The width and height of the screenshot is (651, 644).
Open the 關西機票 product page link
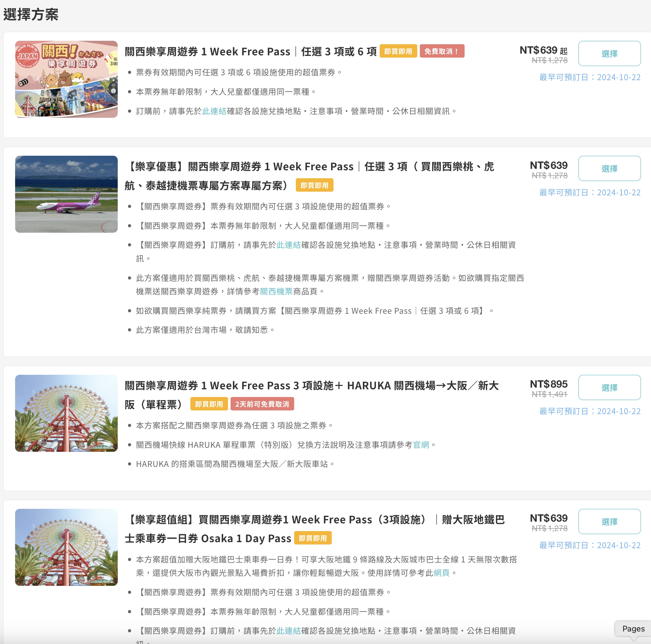click(276, 292)
